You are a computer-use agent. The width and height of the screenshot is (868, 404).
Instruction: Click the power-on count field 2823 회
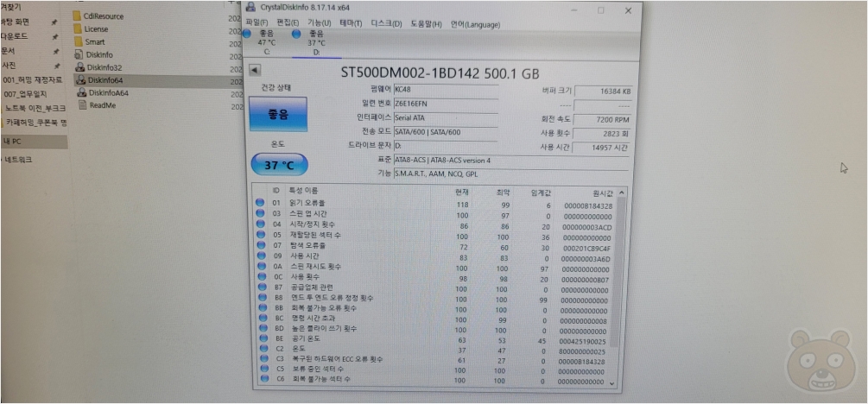coord(602,134)
